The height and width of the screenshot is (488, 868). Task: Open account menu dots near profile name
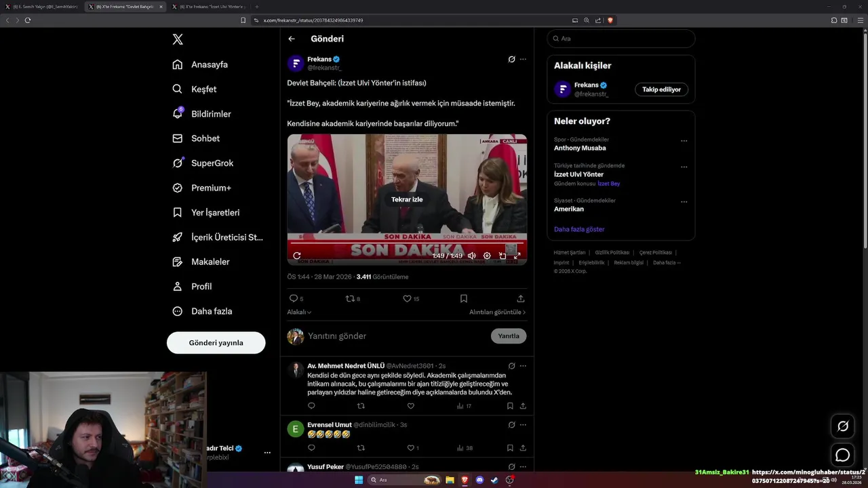click(x=267, y=453)
